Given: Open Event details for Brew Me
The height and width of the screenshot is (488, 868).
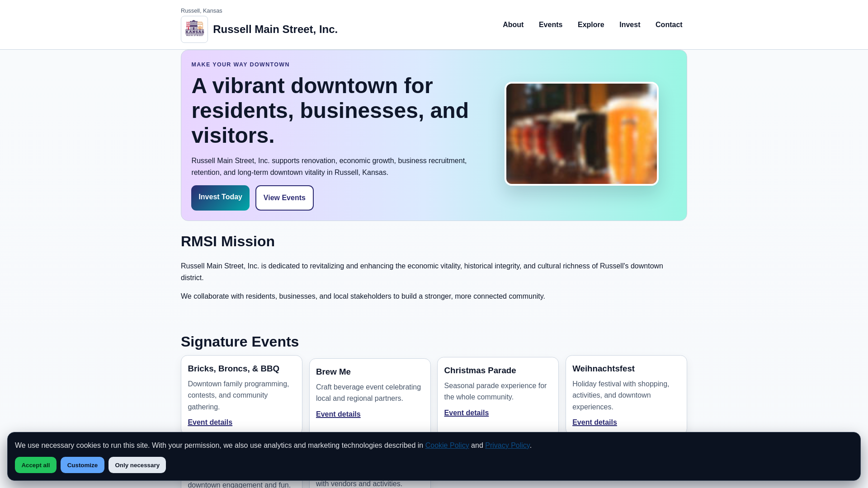Looking at the screenshot, I should pos(338,414).
